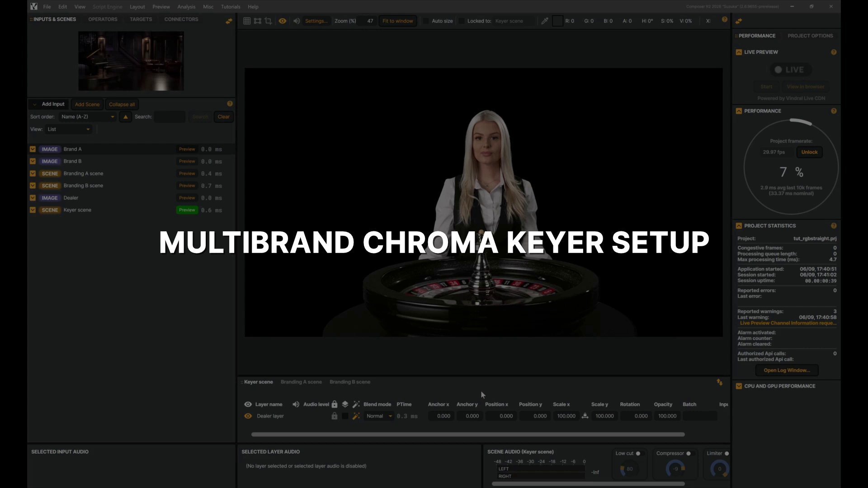The height and width of the screenshot is (488, 868).
Task: Open the Analysis menu
Action: point(186,7)
